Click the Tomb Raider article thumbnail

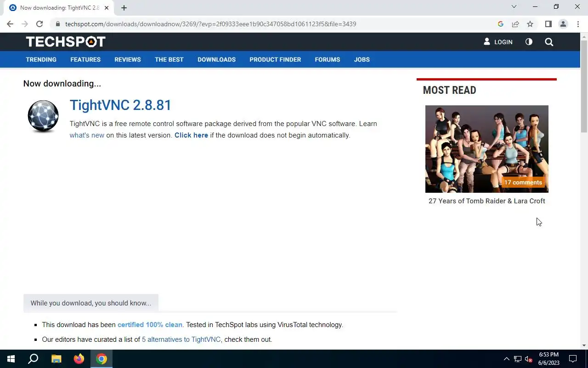(x=486, y=149)
